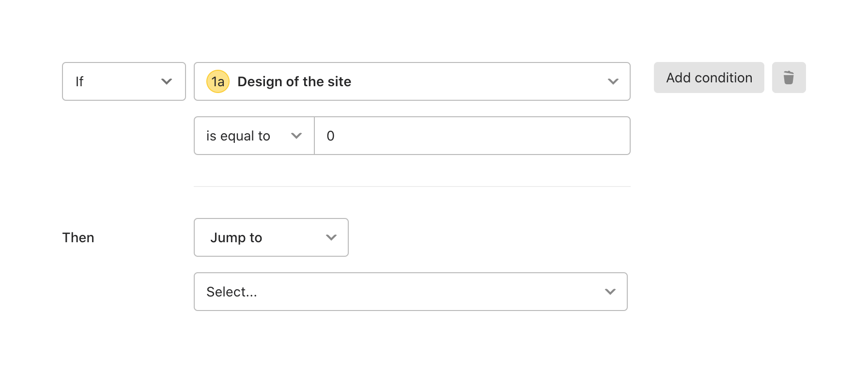Click the chevron in the Select... box

(x=610, y=292)
